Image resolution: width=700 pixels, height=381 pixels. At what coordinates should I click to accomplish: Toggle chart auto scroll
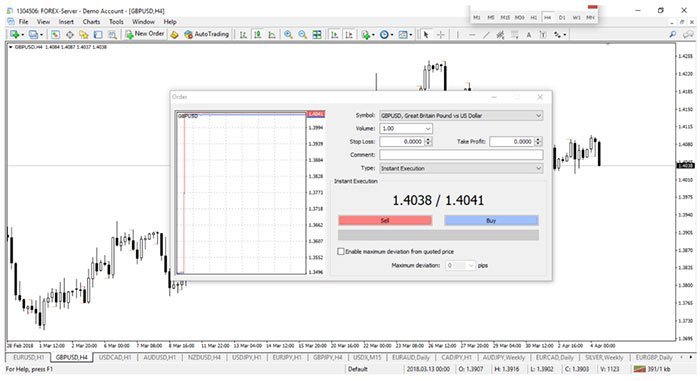click(334, 34)
